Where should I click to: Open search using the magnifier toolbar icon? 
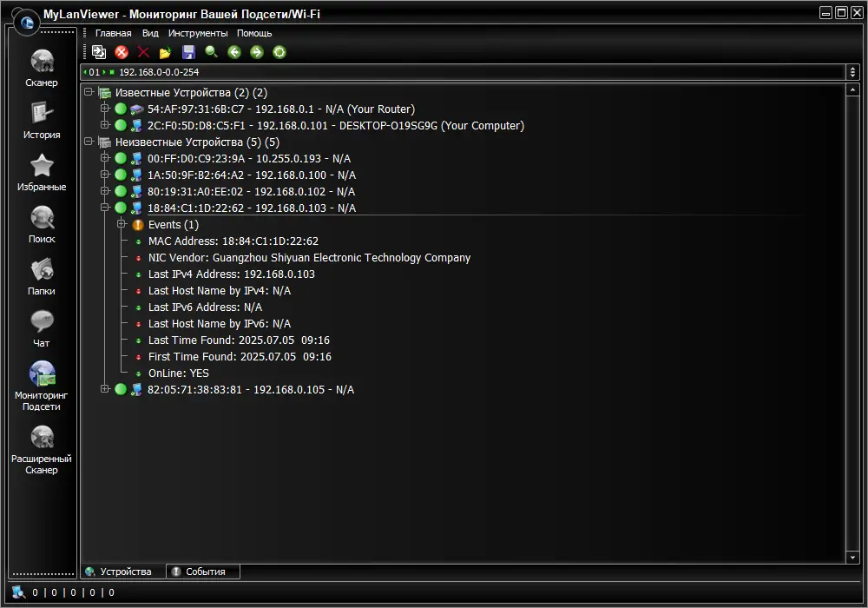pos(211,52)
